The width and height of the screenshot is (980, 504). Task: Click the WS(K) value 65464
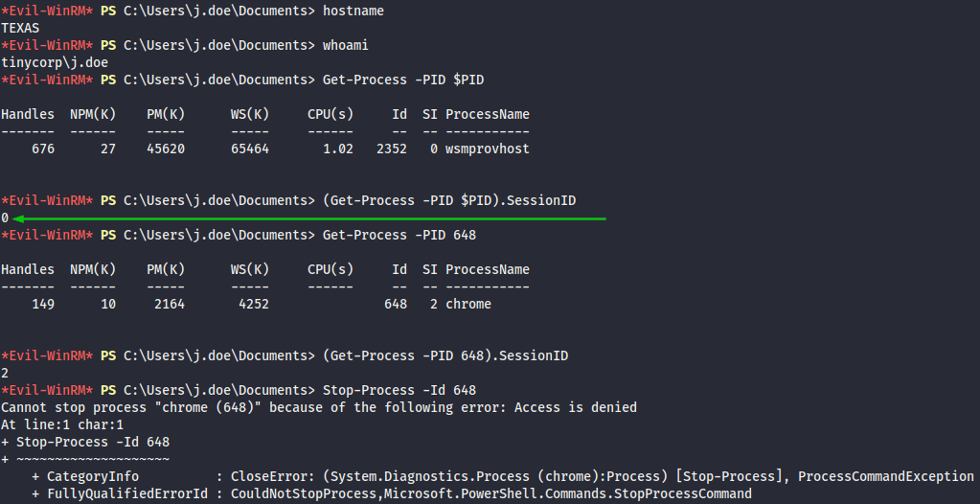tap(250, 149)
